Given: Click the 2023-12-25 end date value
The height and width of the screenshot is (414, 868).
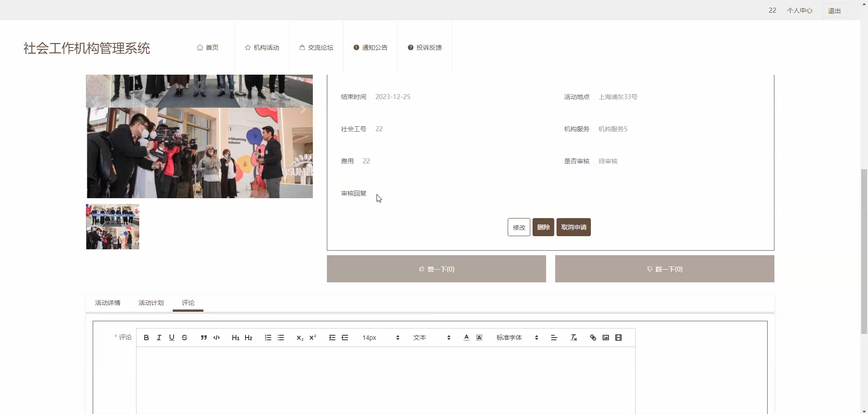Looking at the screenshot, I should pos(393,97).
